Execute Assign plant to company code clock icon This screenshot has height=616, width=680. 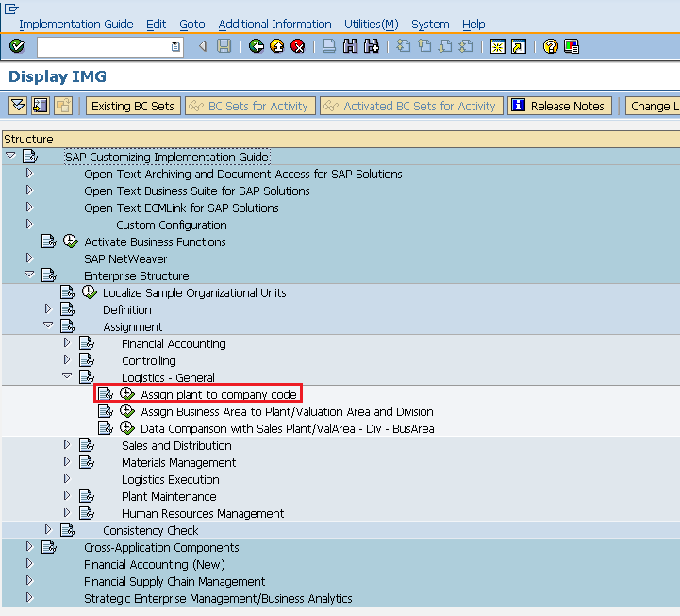[x=127, y=394]
